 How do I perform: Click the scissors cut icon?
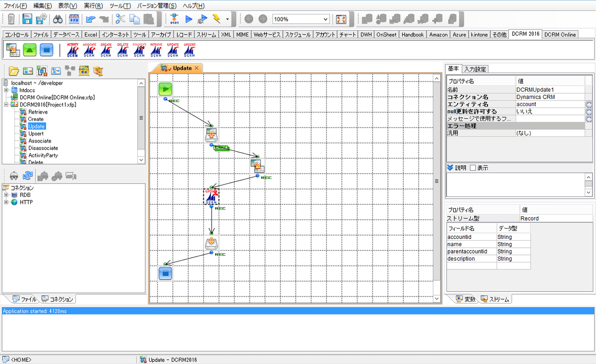(121, 19)
